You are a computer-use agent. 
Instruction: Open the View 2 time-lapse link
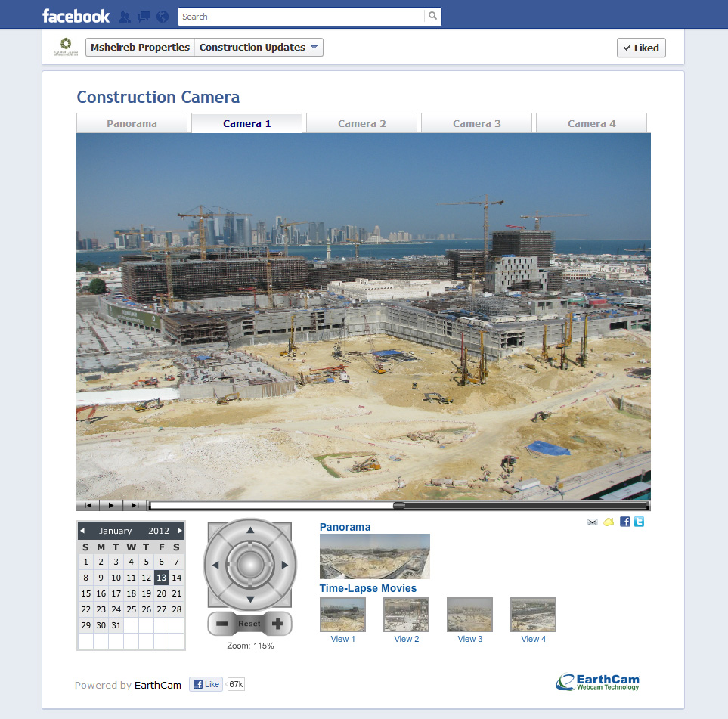[x=406, y=639]
